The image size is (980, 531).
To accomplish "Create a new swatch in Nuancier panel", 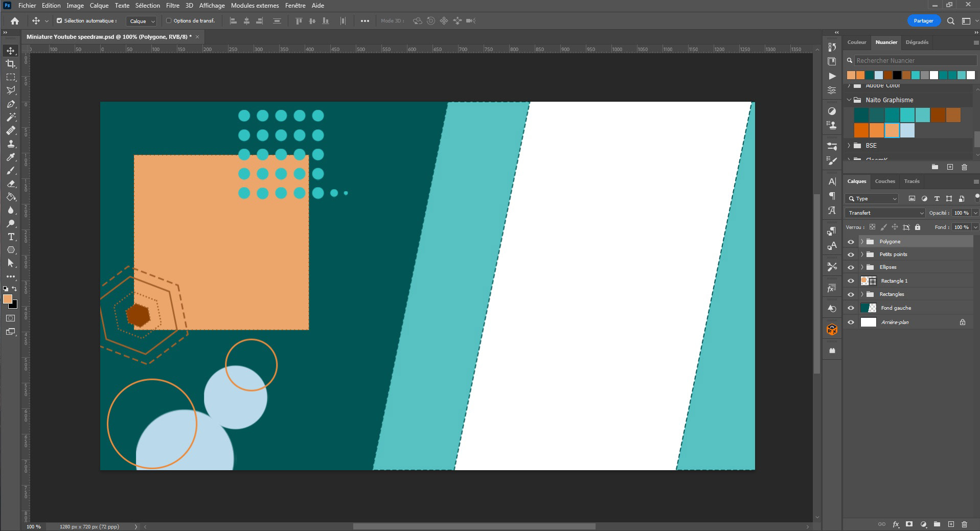I will click(x=950, y=167).
